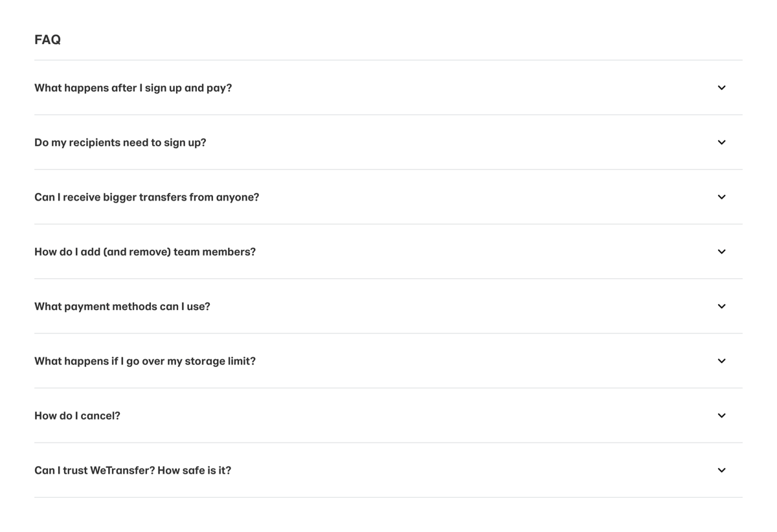Expand the chevron beside 'What happens after I sign up and pay?'
The height and width of the screenshot is (532, 777).
(721, 87)
